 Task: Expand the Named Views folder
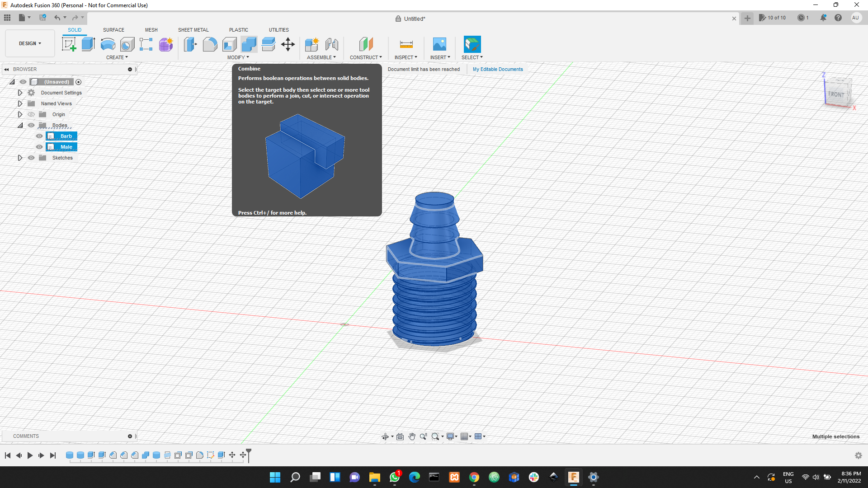point(20,103)
